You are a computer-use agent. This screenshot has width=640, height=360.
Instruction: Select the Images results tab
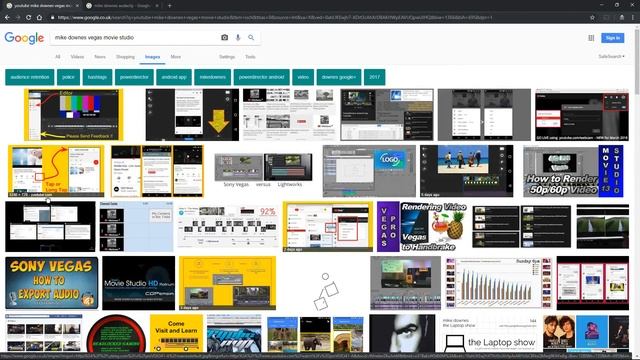coord(152,57)
